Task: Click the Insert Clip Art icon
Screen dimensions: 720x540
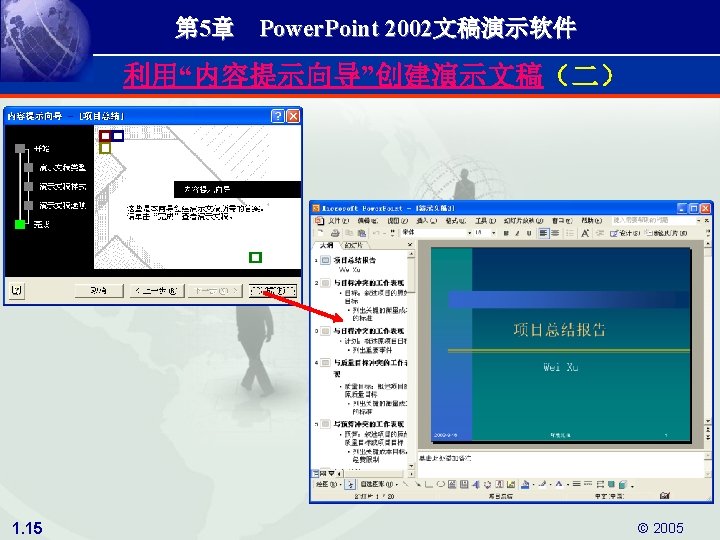Action: 500,484
